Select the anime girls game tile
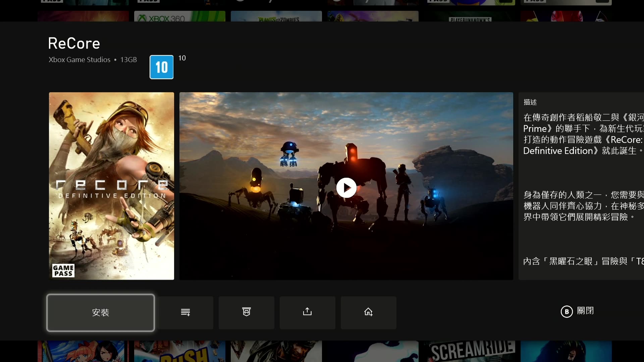The width and height of the screenshot is (644, 362). click(83, 351)
